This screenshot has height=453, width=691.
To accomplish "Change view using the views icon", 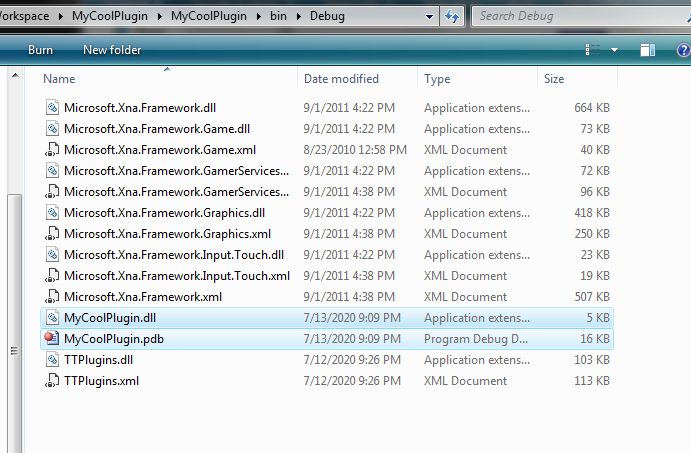I will (590, 49).
